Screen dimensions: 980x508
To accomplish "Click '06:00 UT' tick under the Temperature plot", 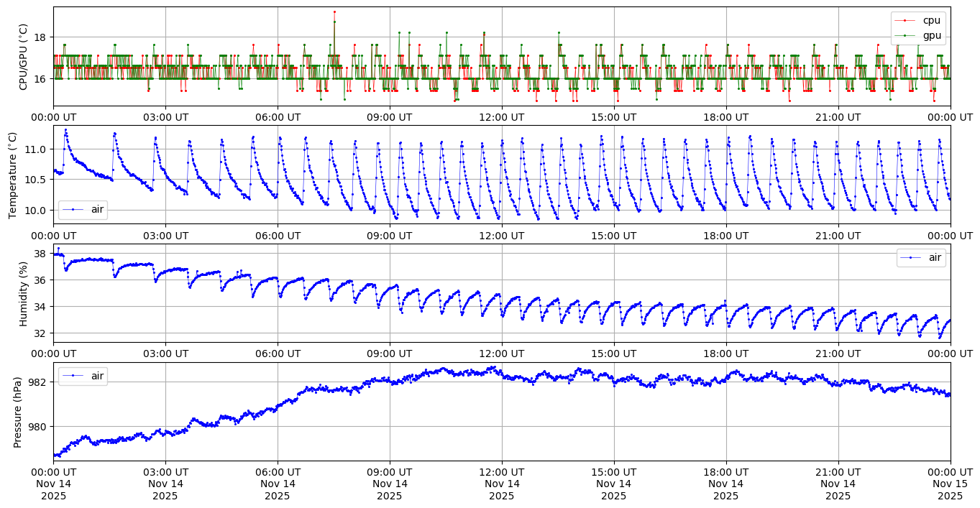I will pos(278,235).
